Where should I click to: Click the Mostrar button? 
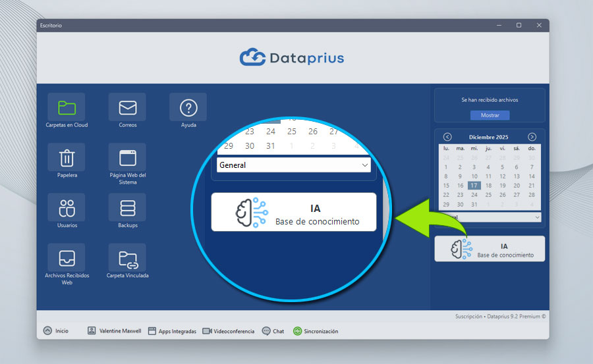coord(490,115)
